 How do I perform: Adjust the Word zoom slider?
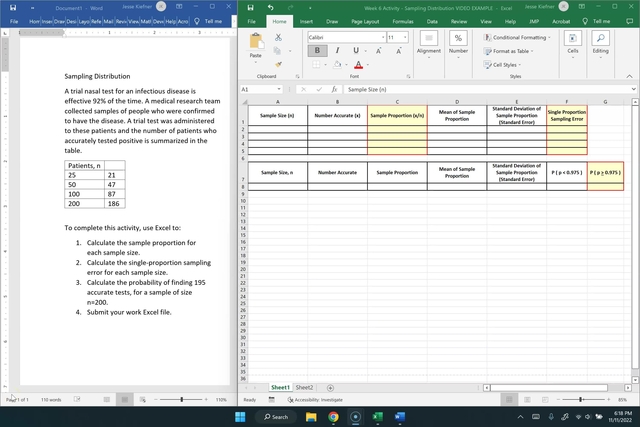[x=182, y=400]
